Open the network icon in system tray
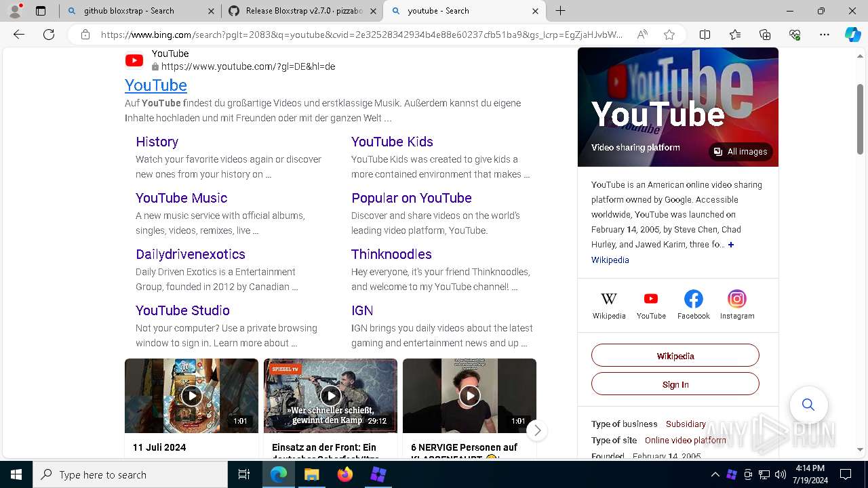 [x=764, y=474]
